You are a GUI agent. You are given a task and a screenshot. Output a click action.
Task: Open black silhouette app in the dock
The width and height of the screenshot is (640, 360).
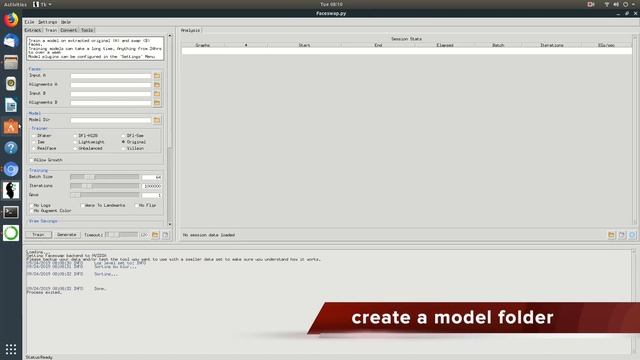(x=11, y=190)
